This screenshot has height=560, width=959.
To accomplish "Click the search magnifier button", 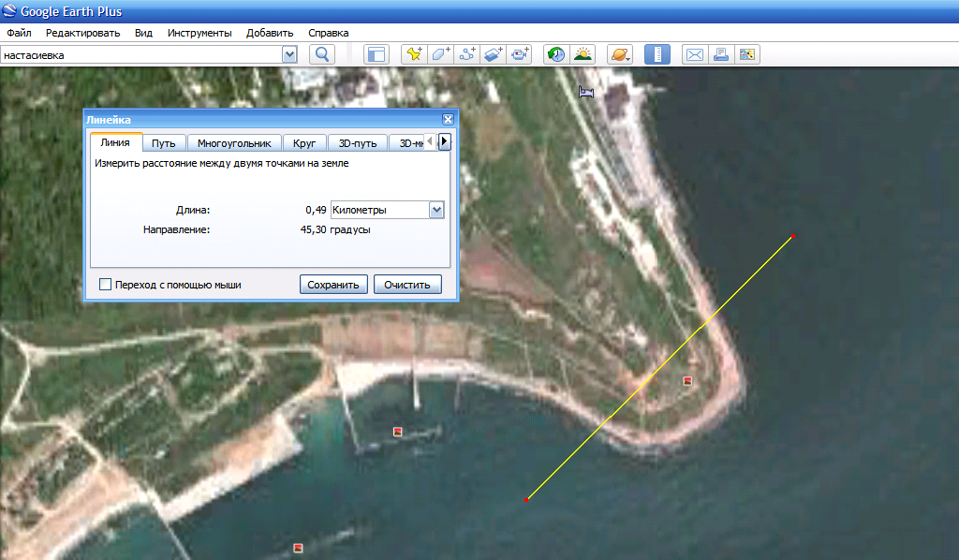I will (322, 54).
